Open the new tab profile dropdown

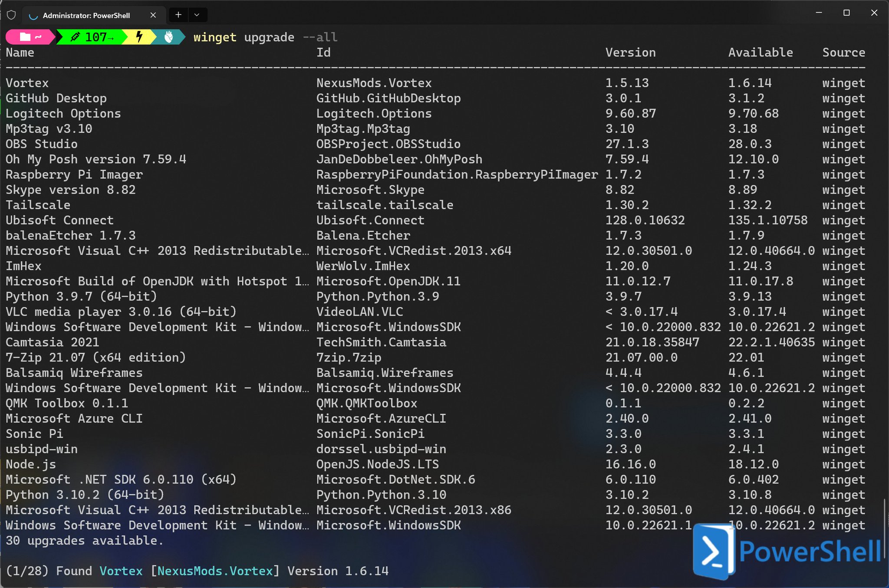click(197, 15)
